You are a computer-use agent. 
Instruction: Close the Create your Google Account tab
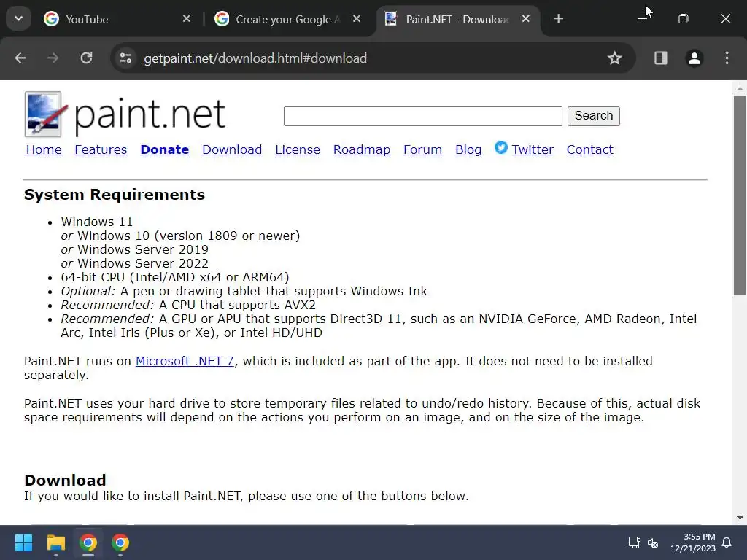(356, 18)
